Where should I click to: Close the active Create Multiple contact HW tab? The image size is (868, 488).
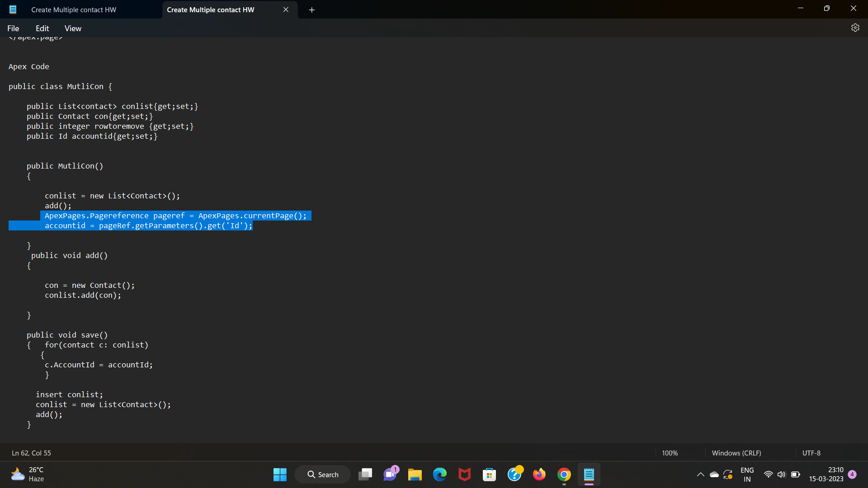[x=286, y=9]
